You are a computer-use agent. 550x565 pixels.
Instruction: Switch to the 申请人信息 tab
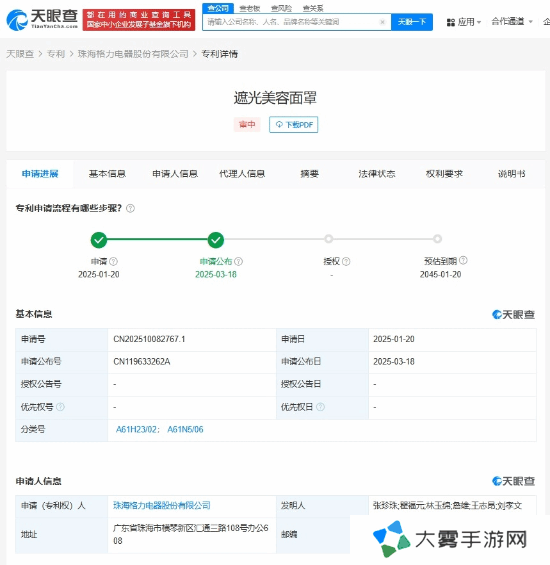click(x=175, y=174)
